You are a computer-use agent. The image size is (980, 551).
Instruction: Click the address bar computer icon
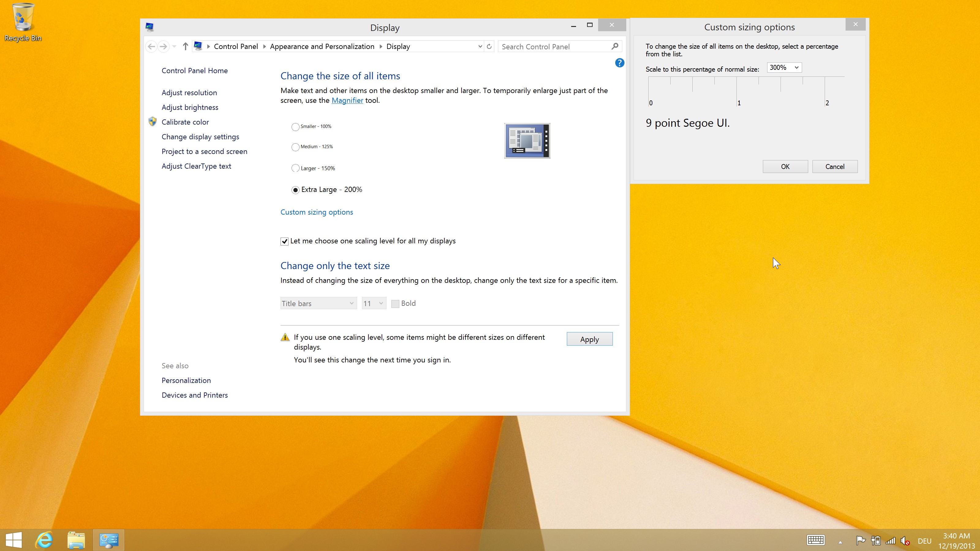[198, 47]
